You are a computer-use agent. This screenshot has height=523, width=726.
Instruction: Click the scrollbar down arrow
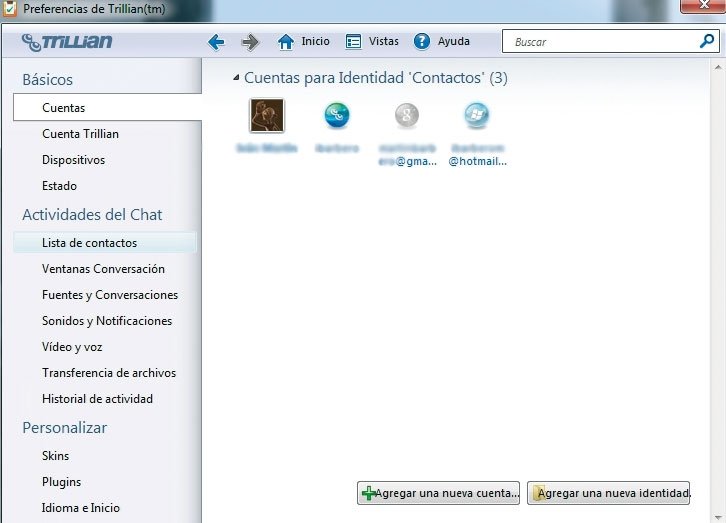pyautogui.click(x=718, y=517)
